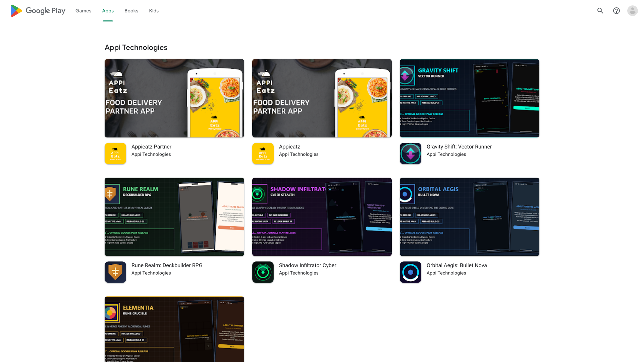Click the Appieatz yellow app icon

tap(263, 154)
